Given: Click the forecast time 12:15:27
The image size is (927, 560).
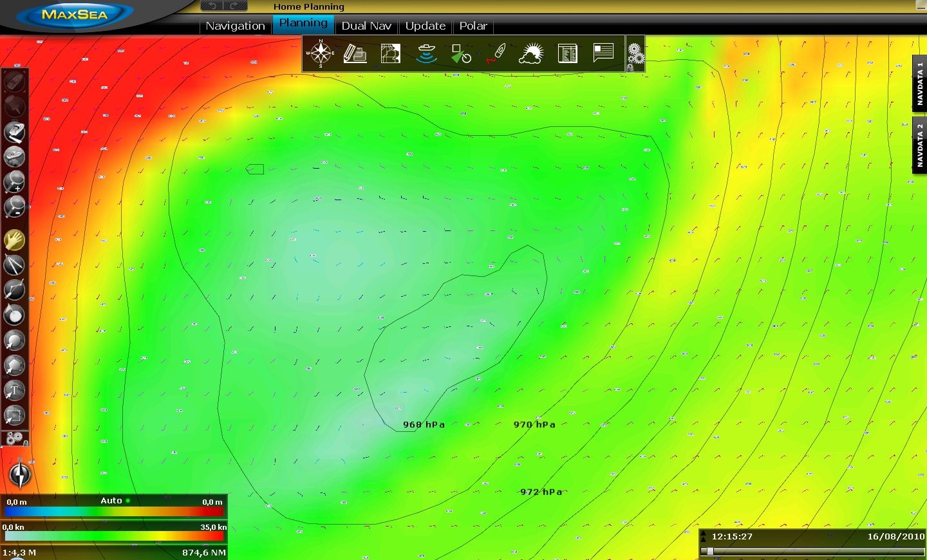Looking at the screenshot, I should 732,536.
